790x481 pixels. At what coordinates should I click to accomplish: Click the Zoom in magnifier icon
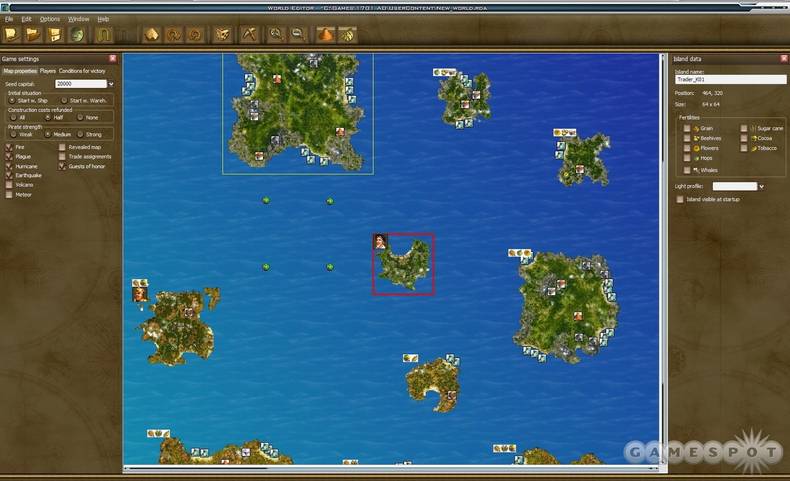pyautogui.click(x=276, y=35)
